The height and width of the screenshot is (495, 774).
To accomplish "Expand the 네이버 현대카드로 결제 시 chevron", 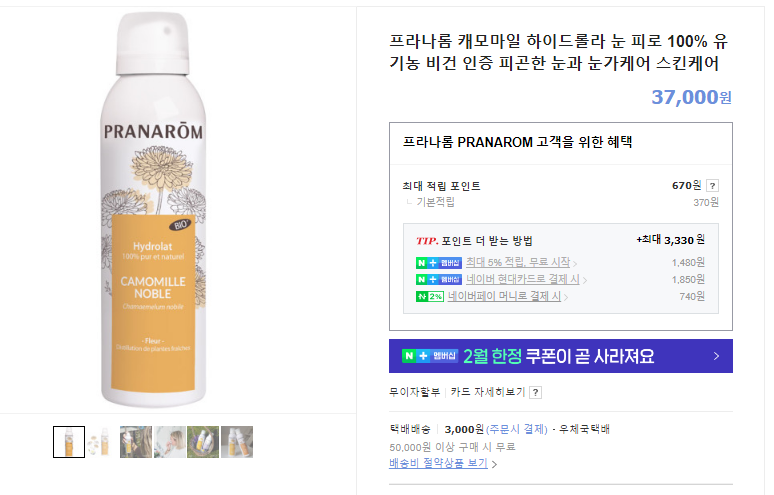I will tap(584, 280).
